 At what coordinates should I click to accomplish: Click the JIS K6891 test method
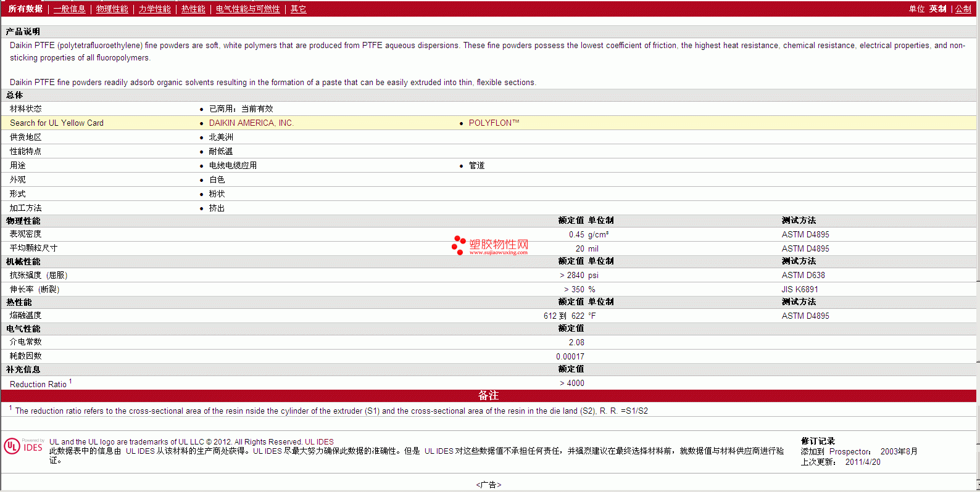click(x=800, y=289)
